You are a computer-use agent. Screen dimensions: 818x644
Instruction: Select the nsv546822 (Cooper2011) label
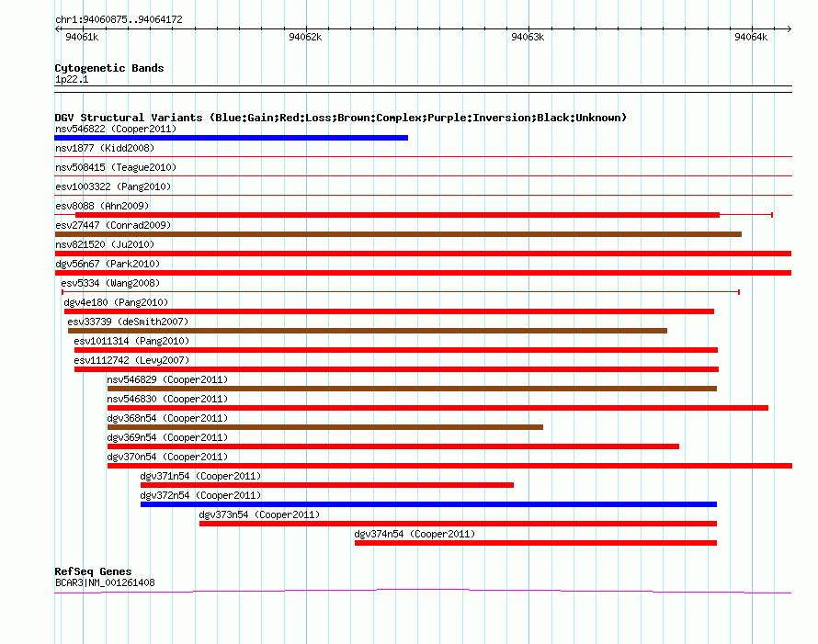tap(116, 129)
